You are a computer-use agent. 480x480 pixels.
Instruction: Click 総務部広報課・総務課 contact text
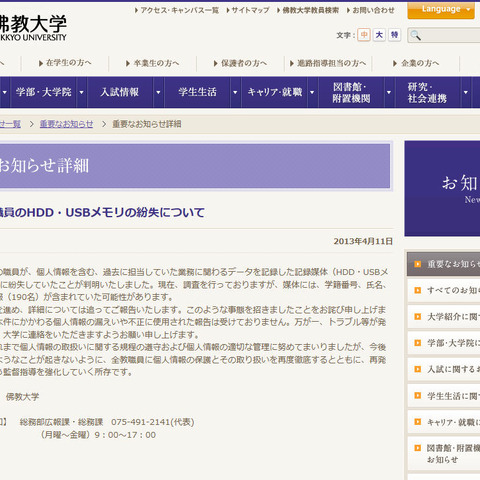[61, 422]
